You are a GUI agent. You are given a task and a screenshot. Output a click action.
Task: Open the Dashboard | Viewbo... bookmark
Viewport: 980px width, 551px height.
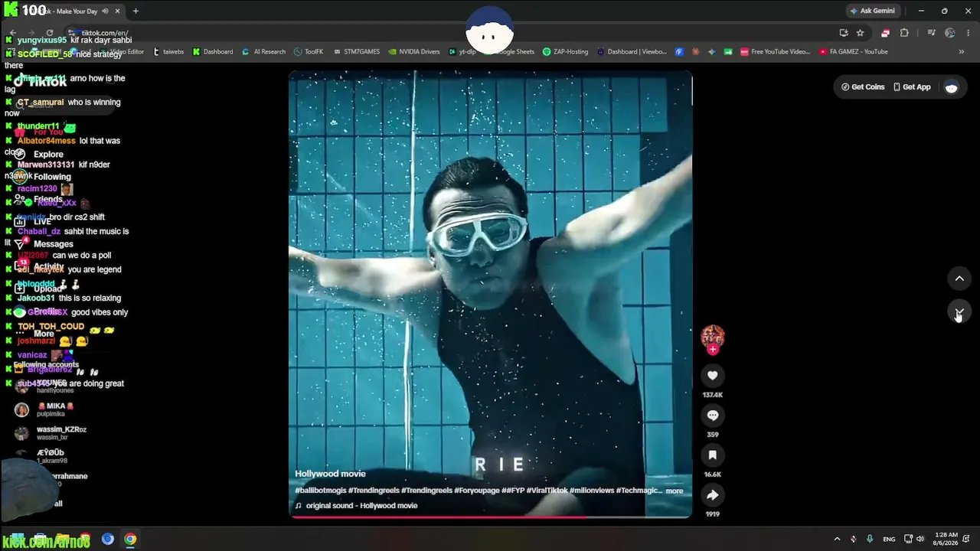point(631,52)
